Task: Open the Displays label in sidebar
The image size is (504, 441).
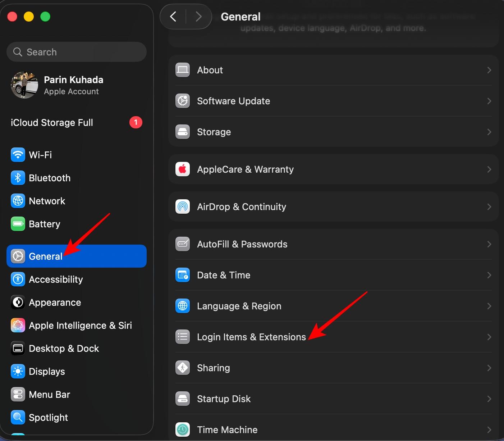Action: point(47,372)
